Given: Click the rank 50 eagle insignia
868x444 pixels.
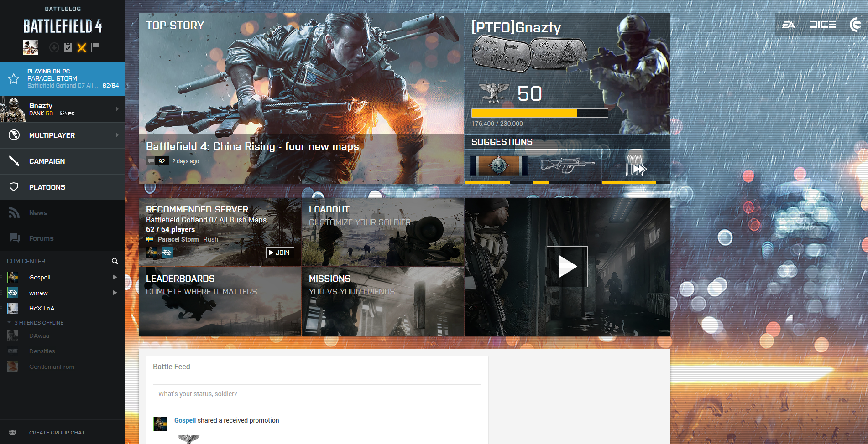Looking at the screenshot, I should coord(494,93).
